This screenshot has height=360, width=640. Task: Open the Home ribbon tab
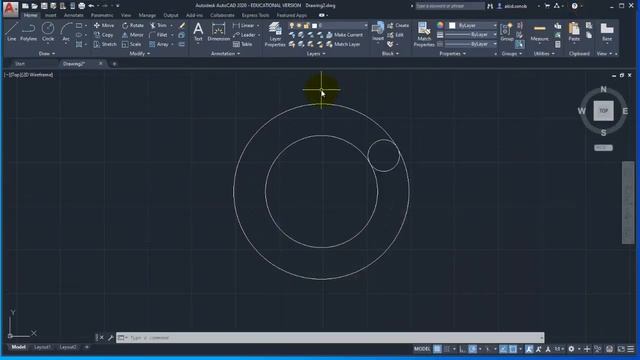[30, 15]
